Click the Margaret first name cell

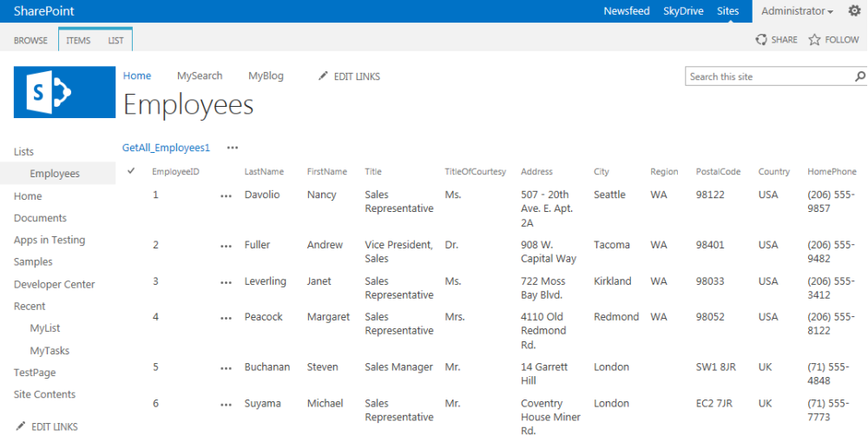[328, 317]
